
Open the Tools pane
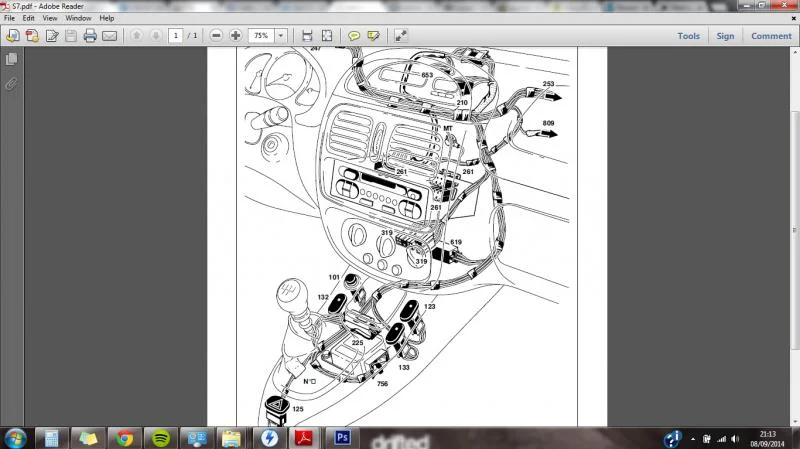coord(688,36)
